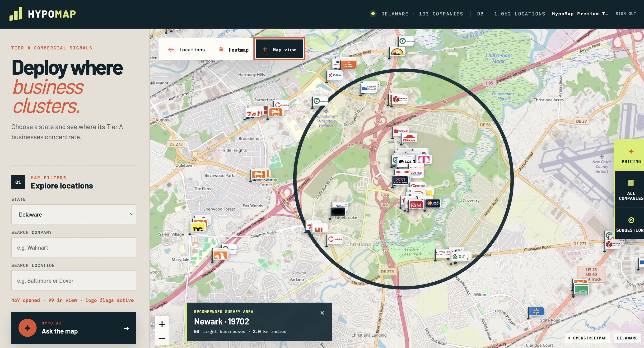Zoom out with the minus button

[162, 338]
